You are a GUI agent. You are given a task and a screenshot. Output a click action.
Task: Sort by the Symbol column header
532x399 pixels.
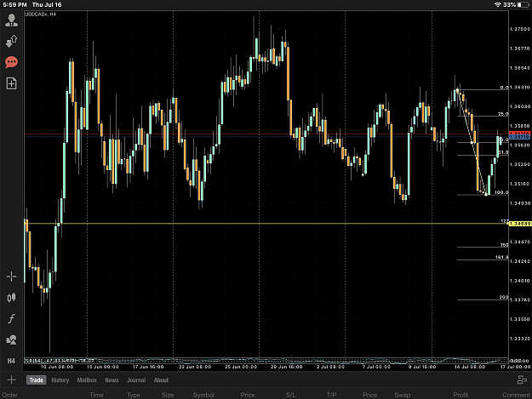coord(203,395)
